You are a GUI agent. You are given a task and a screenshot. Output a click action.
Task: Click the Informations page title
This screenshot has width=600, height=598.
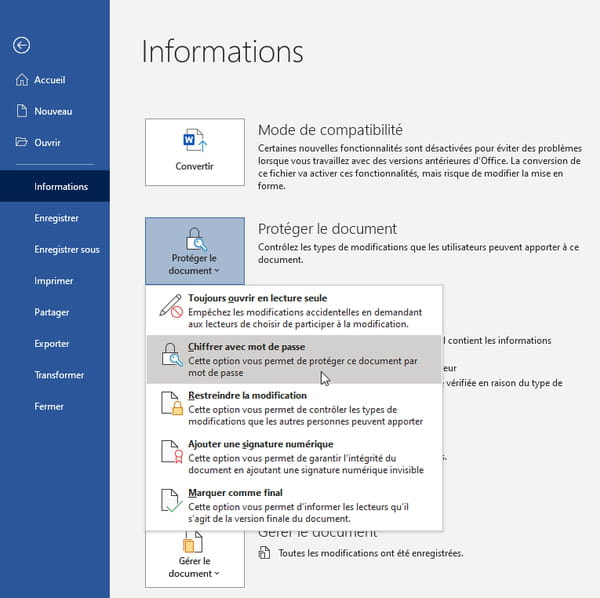[222, 51]
